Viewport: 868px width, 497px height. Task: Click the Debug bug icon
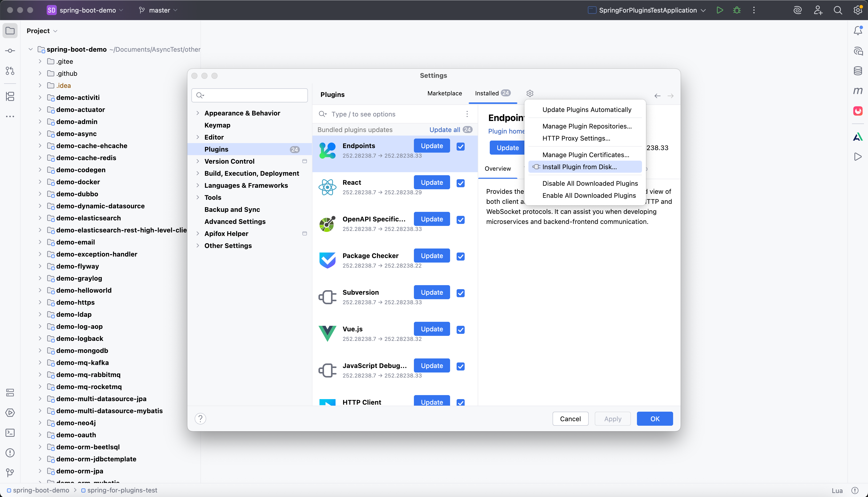point(737,10)
